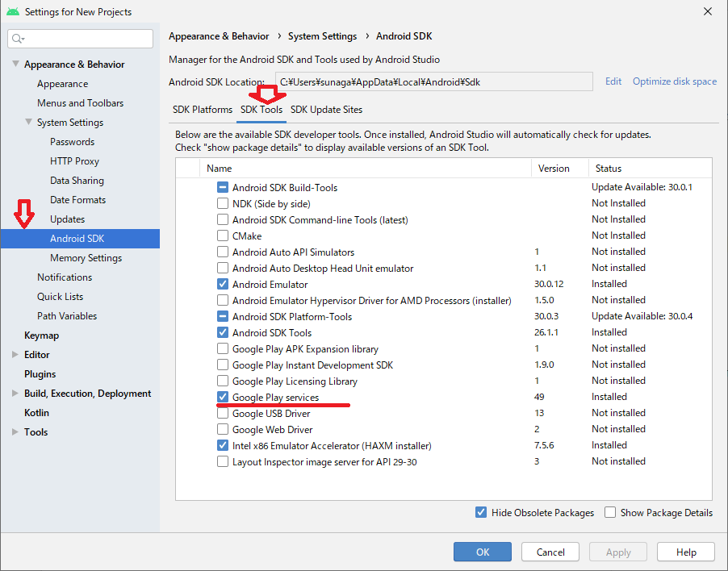728x571 pixels.
Task: Click the Optimize disk space link
Action: pos(674,81)
